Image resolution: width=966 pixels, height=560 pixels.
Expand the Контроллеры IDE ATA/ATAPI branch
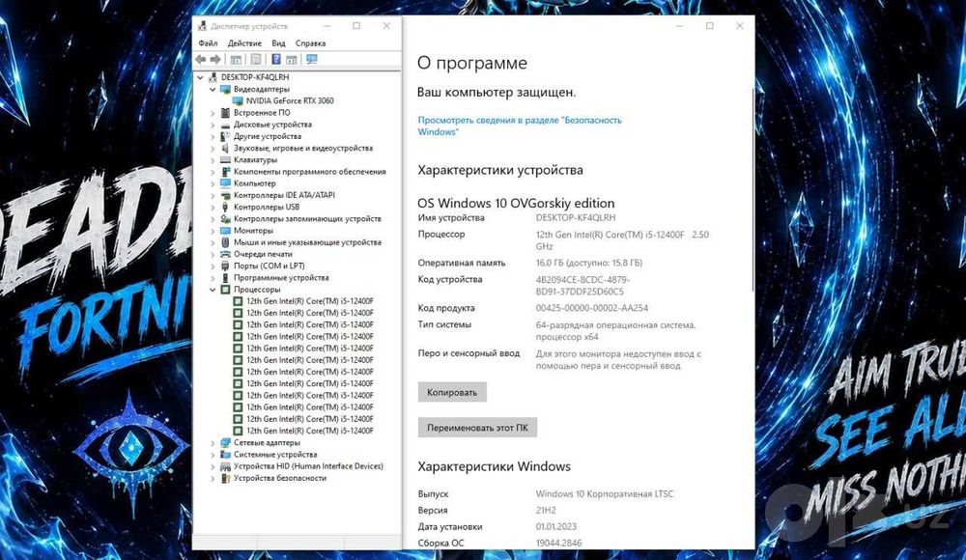pos(213,195)
